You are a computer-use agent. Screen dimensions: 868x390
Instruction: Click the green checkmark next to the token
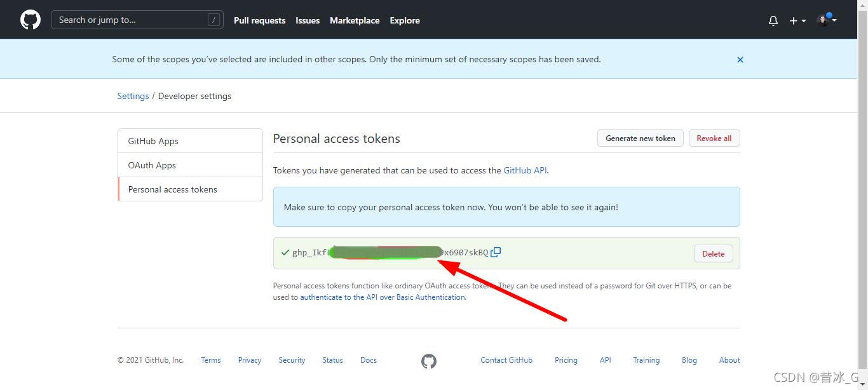click(x=284, y=252)
